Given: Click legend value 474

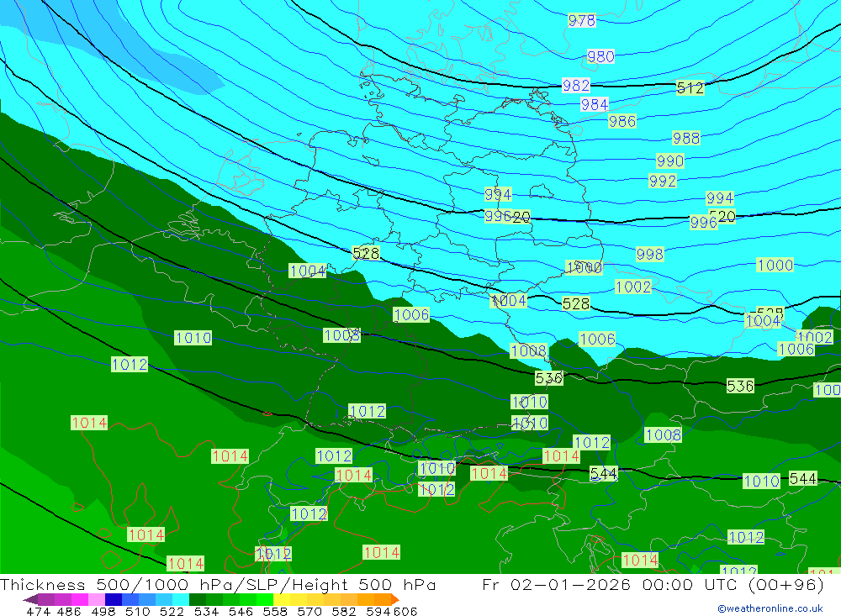Looking at the screenshot, I should click(x=39, y=611).
